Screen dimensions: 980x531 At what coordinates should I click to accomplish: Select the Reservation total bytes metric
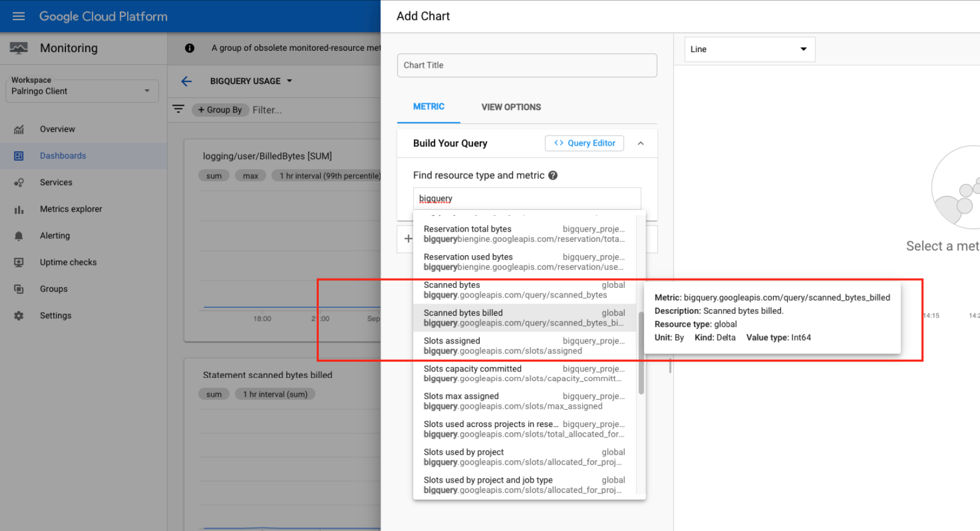tap(524, 234)
